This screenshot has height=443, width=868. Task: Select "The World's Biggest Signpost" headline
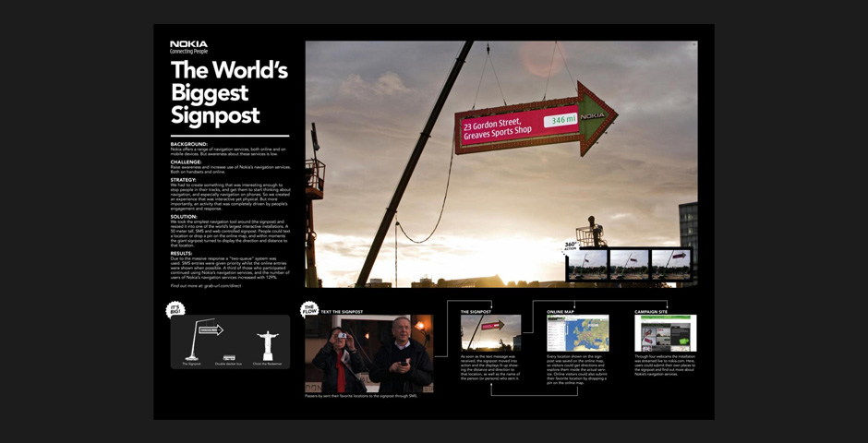coord(229,93)
